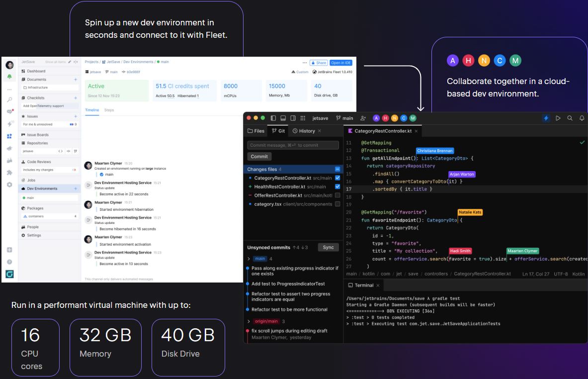
Task: Expand the origin/main commits group
Action: coord(249,321)
